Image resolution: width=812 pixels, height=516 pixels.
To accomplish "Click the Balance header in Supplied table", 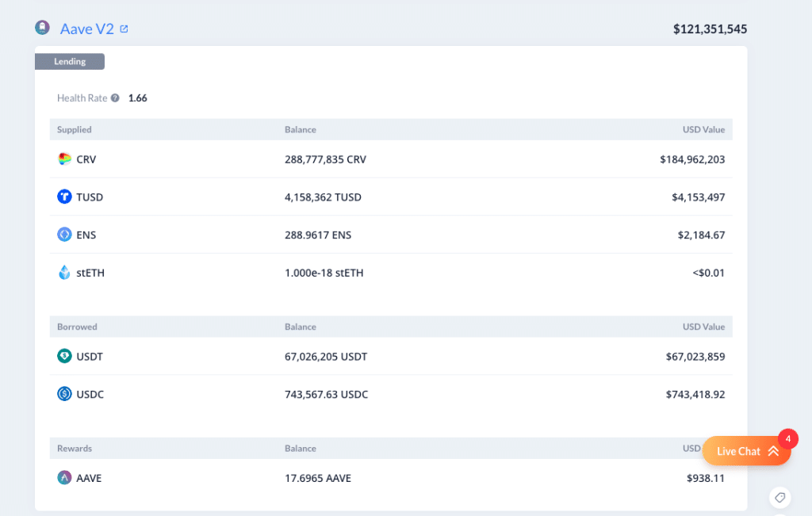I will click(x=301, y=129).
